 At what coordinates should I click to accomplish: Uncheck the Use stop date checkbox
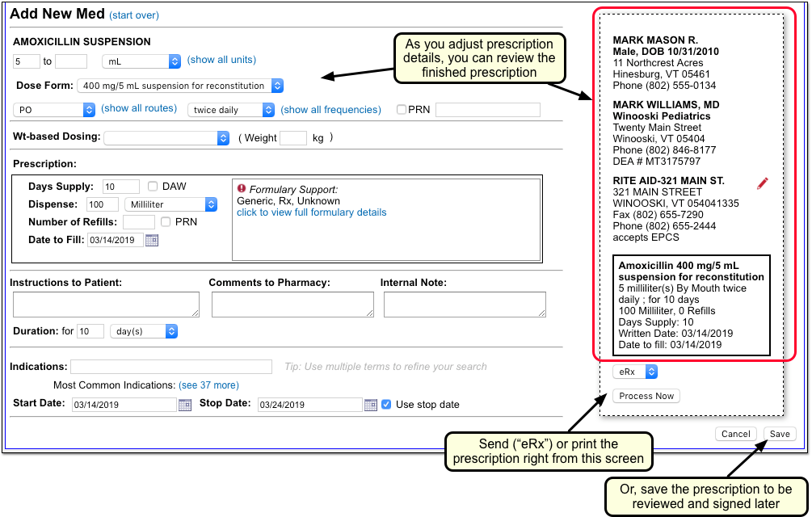(x=386, y=405)
